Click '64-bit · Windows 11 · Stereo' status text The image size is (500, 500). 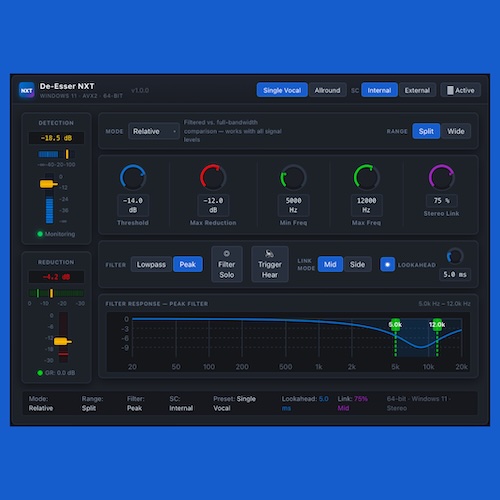click(x=419, y=403)
